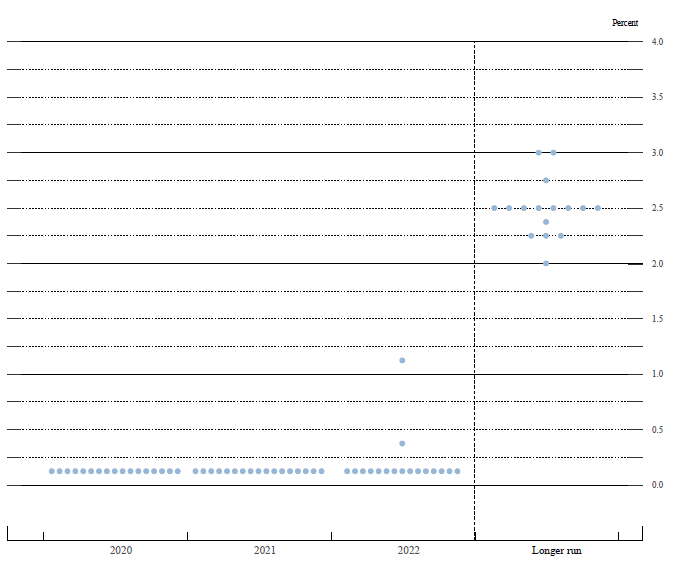677x571 pixels.
Task: Click the 2021 x-axis label
Action: (x=265, y=551)
